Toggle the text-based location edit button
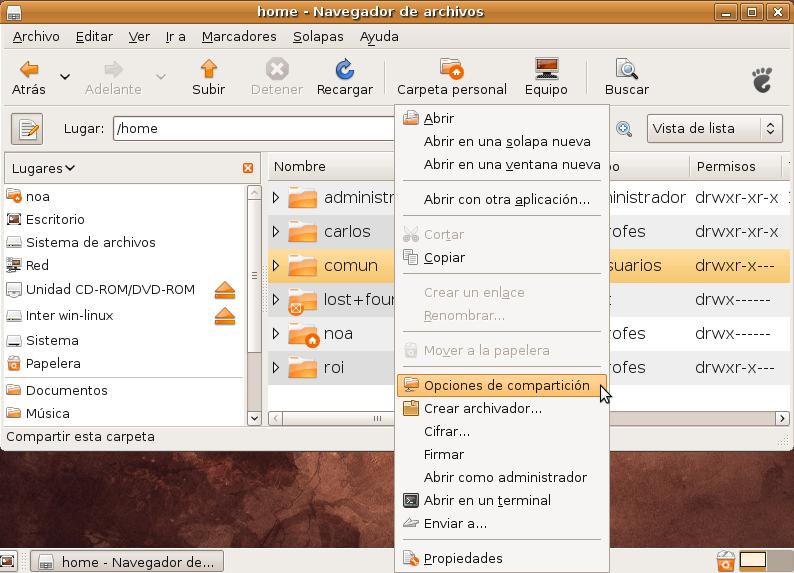 click(x=27, y=129)
